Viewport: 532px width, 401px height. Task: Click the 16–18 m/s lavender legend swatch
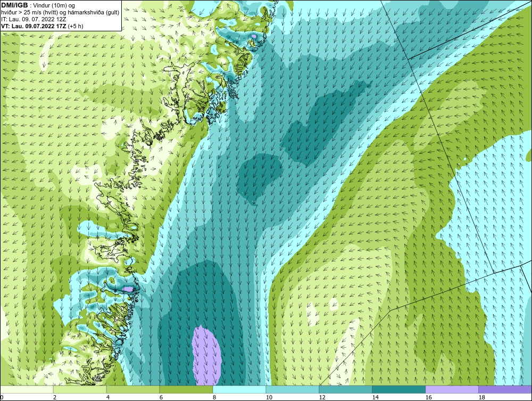coord(452,389)
